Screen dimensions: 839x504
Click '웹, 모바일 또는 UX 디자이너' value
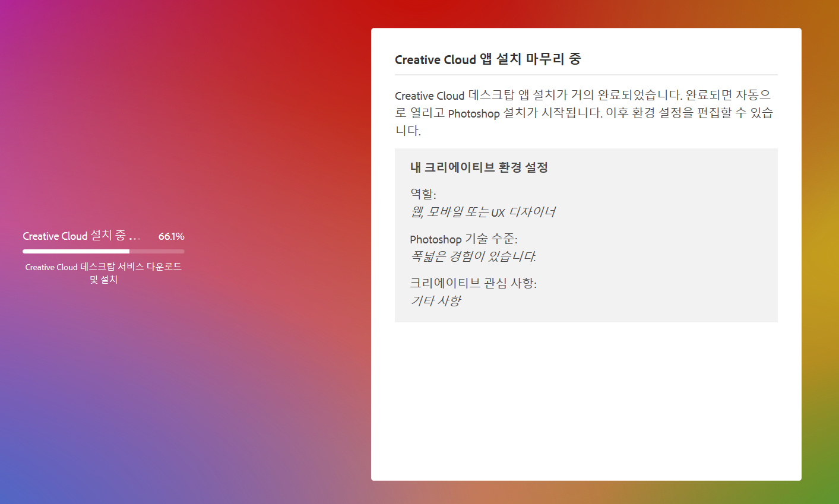coord(483,212)
